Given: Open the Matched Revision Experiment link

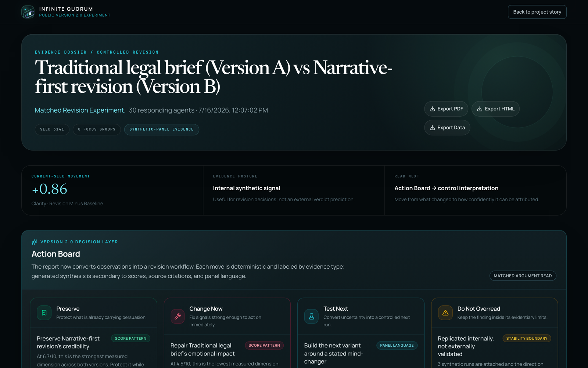Looking at the screenshot, I should coord(80,110).
